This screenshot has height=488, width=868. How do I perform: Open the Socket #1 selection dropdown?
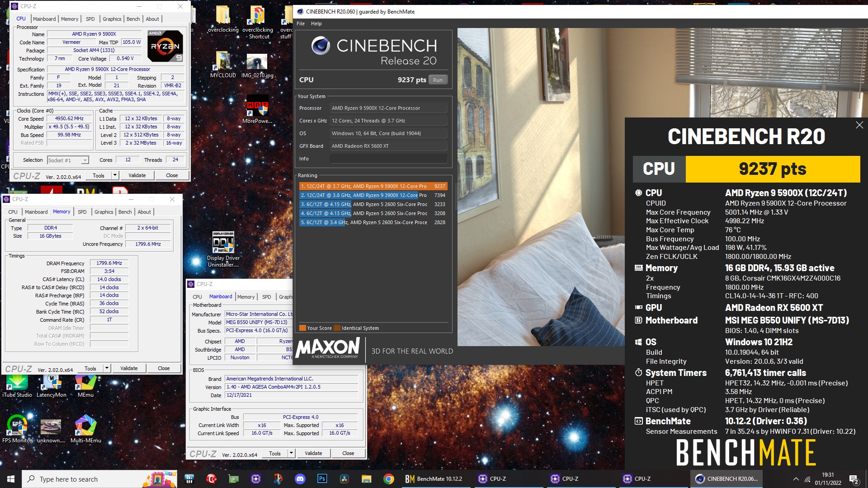pyautogui.click(x=68, y=160)
